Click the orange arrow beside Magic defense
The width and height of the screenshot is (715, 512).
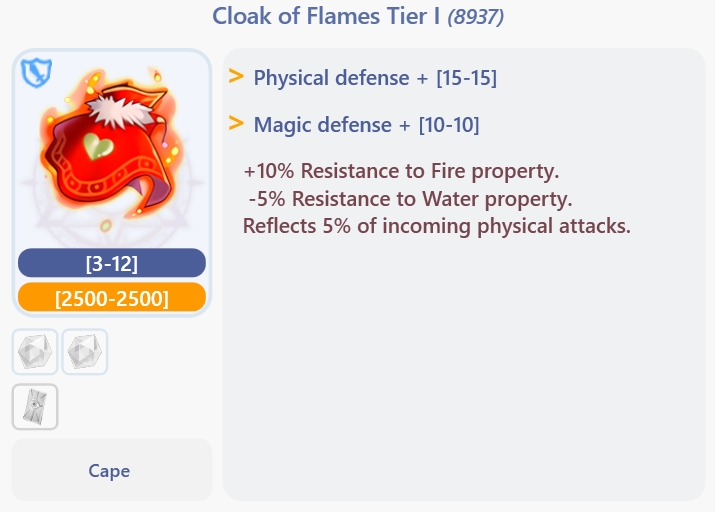click(237, 123)
